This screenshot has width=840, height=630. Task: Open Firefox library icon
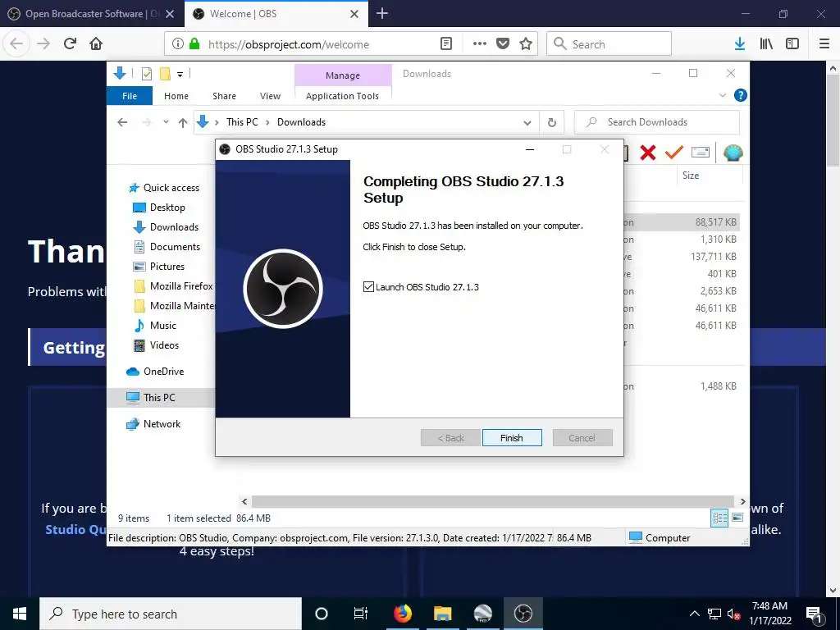point(766,44)
